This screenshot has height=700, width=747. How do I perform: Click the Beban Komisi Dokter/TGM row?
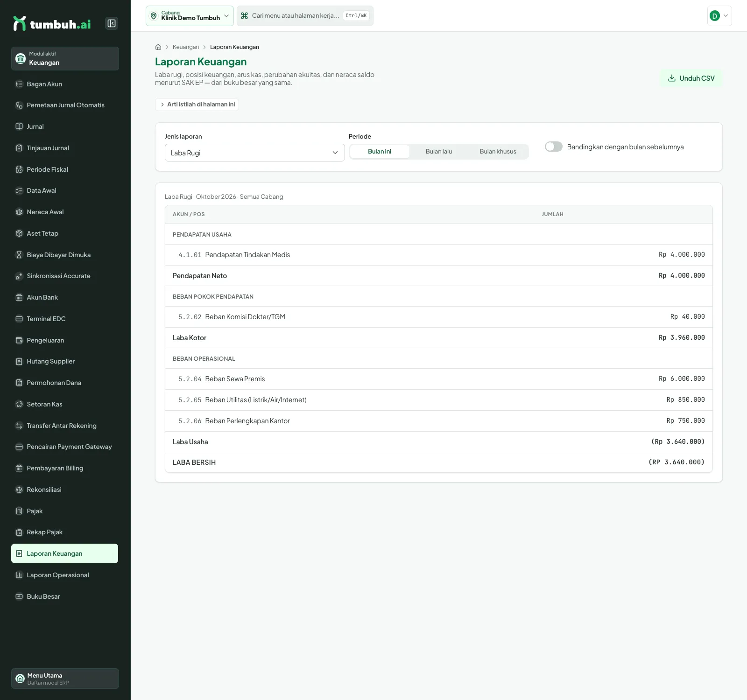[439, 317]
